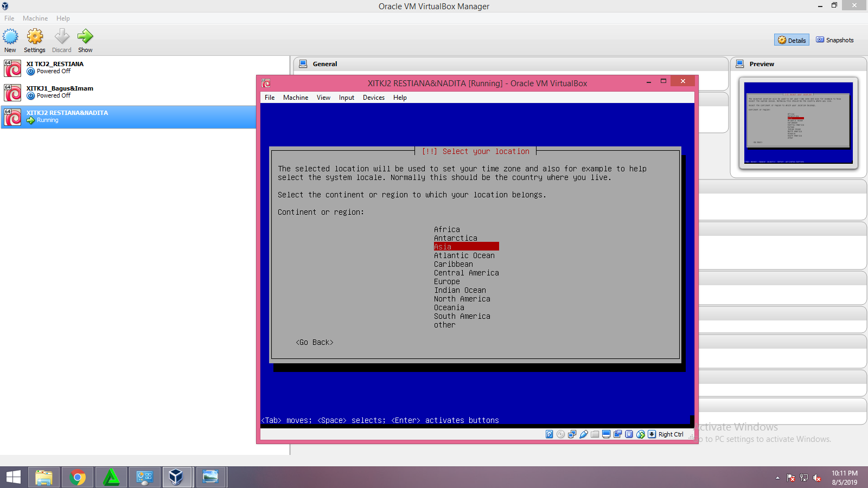The width and height of the screenshot is (868, 488).
Task: Switch to the Details view button
Action: 792,40
